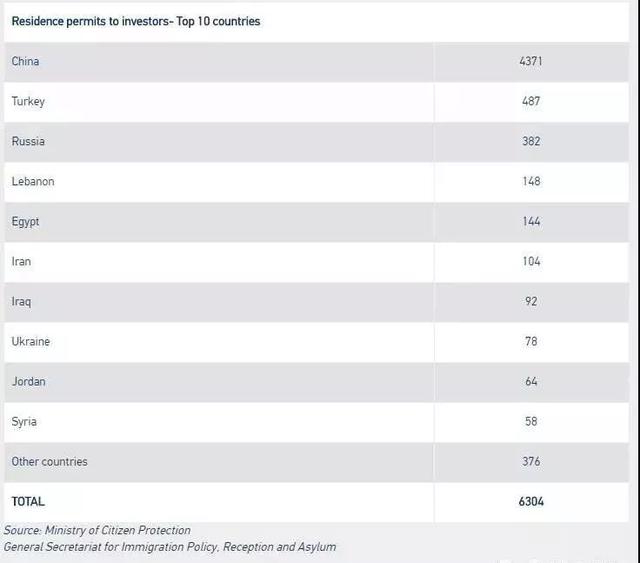Image resolution: width=640 pixels, height=563 pixels.
Task: Select the China country cell
Action: [26, 61]
